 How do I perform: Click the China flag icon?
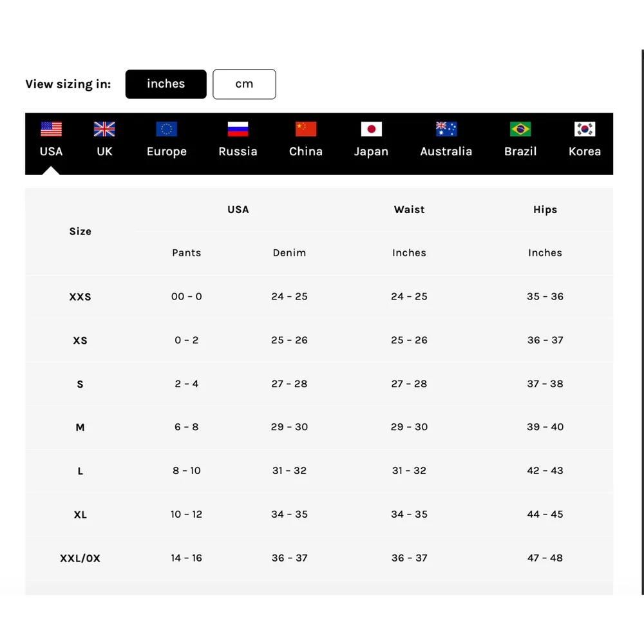[x=306, y=129]
